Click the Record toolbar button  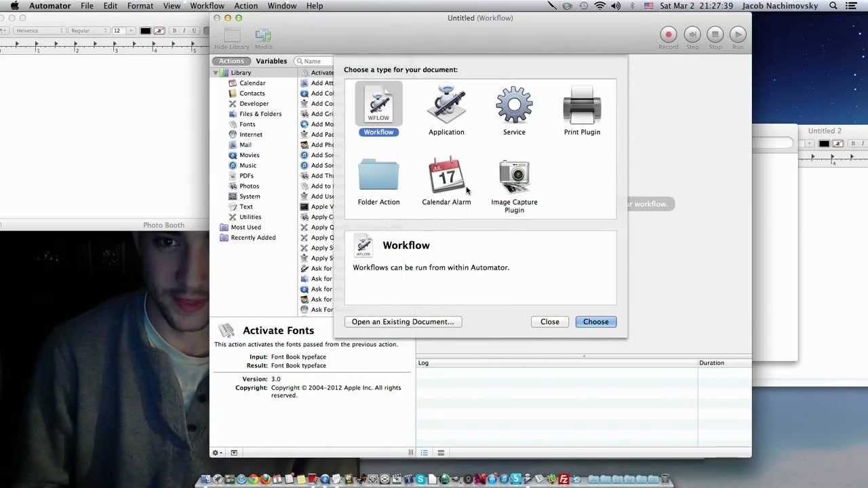pos(668,35)
